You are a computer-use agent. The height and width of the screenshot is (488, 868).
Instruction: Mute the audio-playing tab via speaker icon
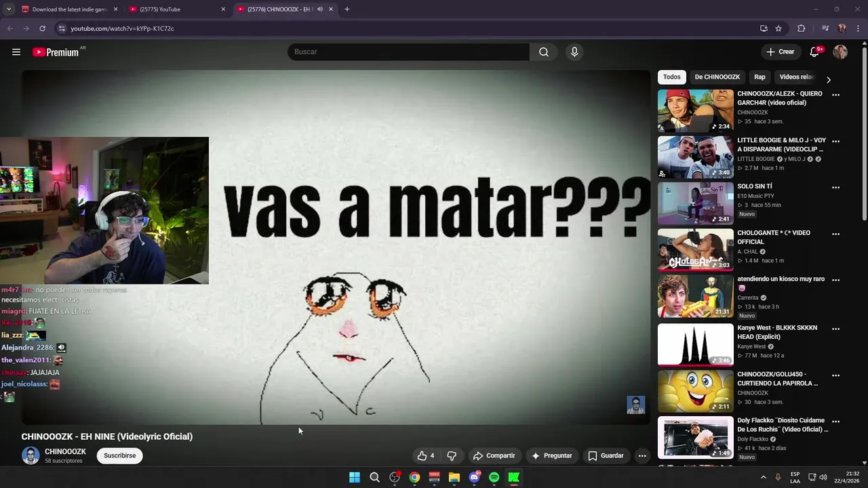320,9
